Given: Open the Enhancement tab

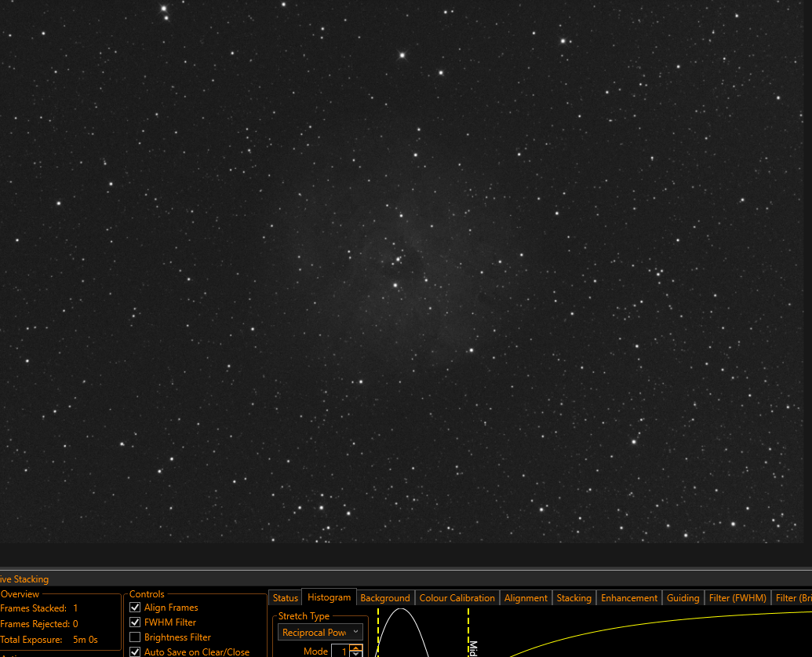Looking at the screenshot, I should pyautogui.click(x=629, y=598).
